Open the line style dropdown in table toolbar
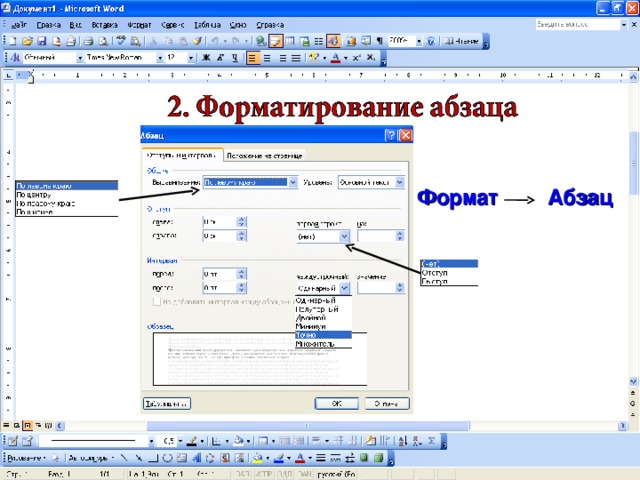 [151, 441]
